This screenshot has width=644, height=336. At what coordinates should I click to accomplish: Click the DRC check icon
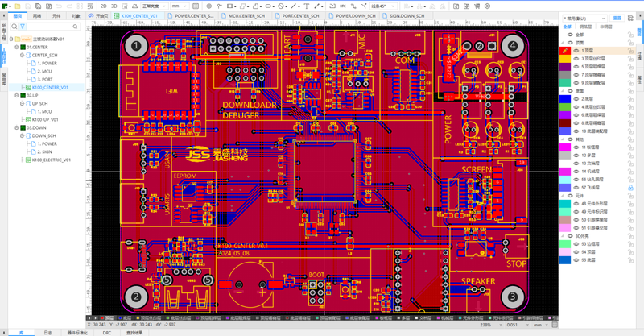click(343, 6)
